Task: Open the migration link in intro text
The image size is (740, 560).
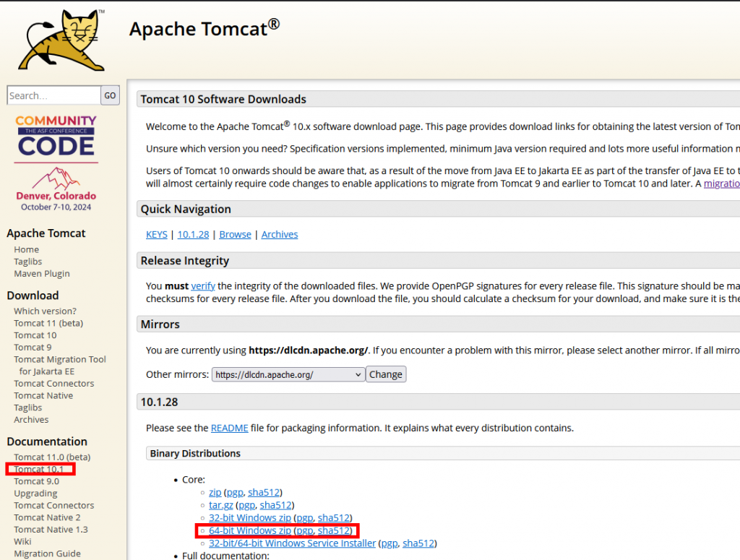Action: coord(722,184)
